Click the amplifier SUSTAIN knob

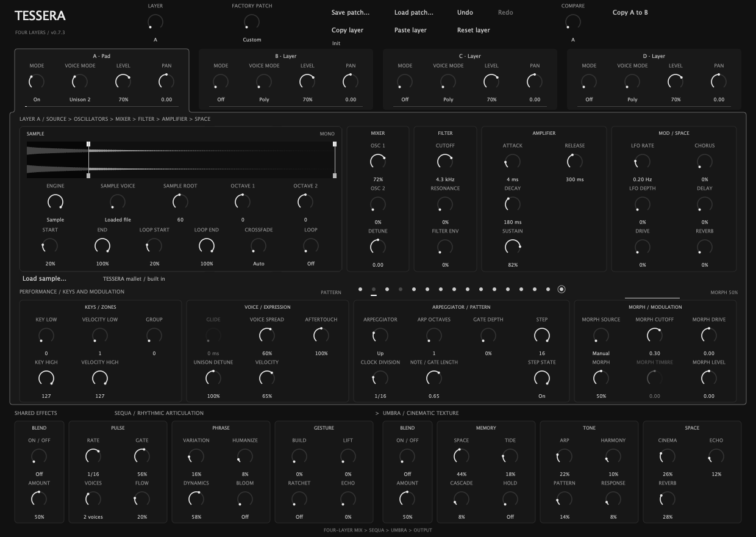[x=513, y=247]
